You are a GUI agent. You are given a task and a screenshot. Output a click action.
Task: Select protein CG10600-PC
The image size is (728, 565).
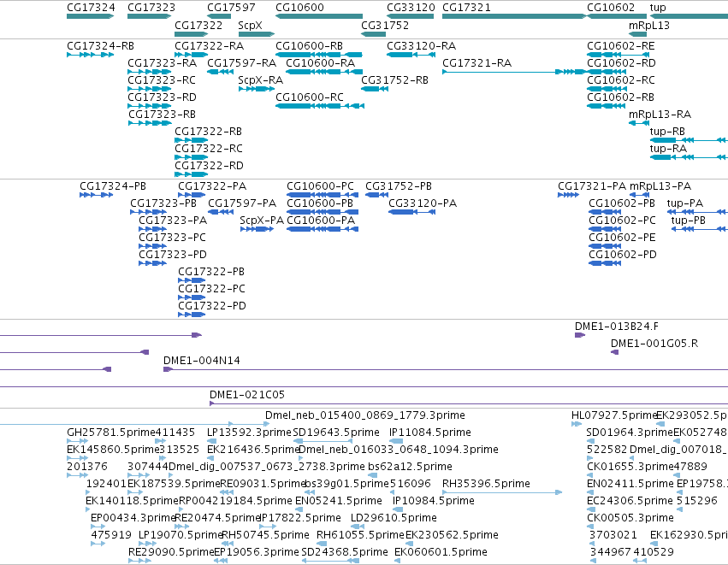pos(320,186)
